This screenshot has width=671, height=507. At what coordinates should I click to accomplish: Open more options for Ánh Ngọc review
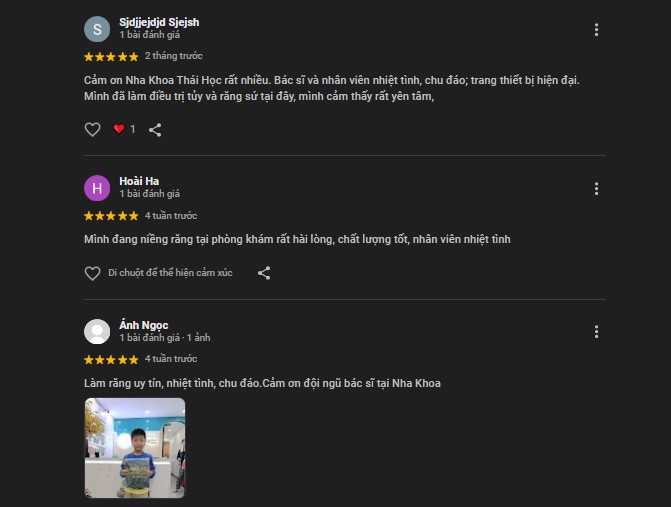596,332
